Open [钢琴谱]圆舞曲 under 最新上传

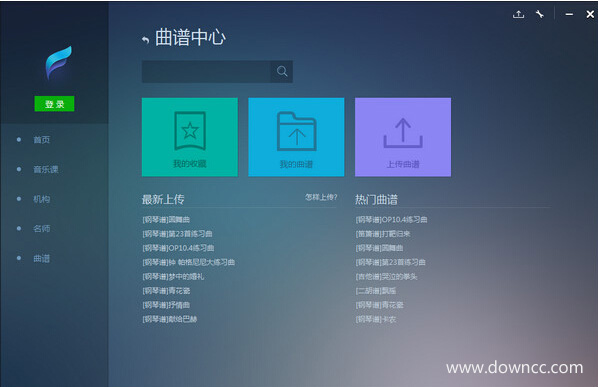[166, 220]
